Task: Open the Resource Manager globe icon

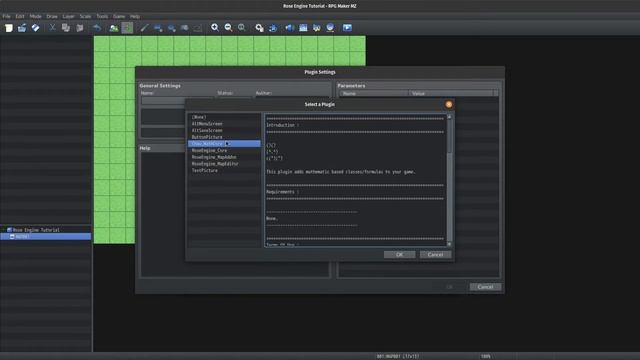Action: 330,28
